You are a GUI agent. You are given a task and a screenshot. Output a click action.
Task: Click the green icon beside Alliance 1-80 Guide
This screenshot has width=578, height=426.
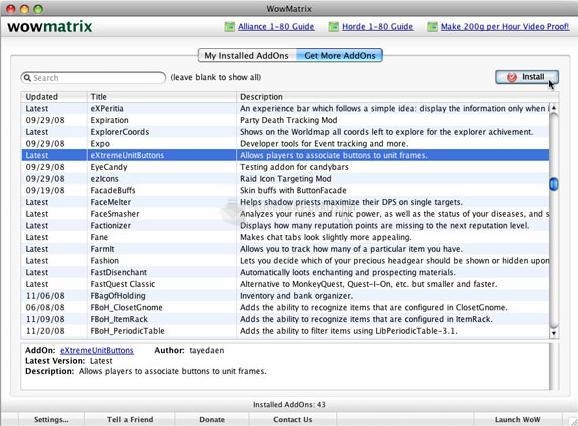(x=230, y=27)
